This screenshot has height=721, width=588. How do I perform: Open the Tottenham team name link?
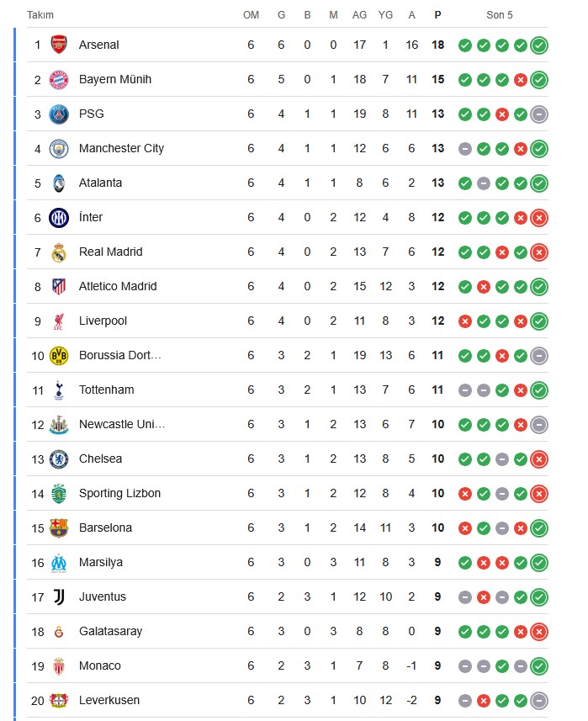pos(106,390)
